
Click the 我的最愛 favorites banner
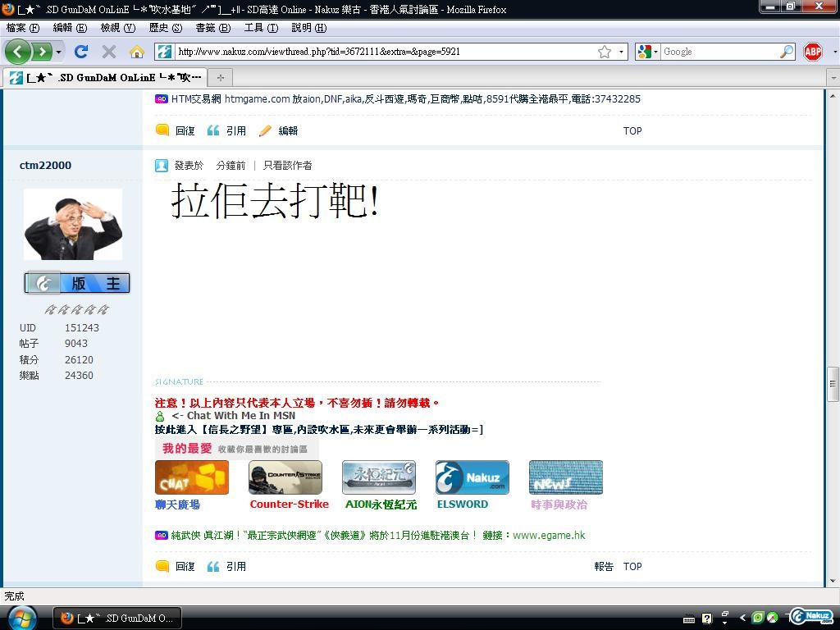[236, 449]
